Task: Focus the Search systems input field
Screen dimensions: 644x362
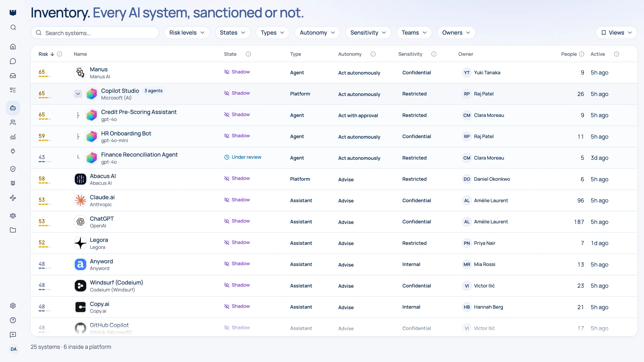Action: coord(95,33)
